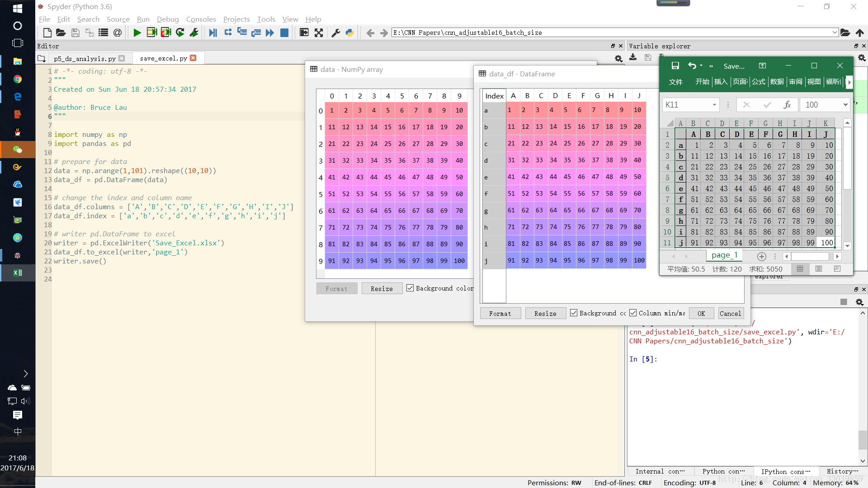Click the Format button in data_df viewer
This screenshot has width=868, height=488.
[x=500, y=314]
